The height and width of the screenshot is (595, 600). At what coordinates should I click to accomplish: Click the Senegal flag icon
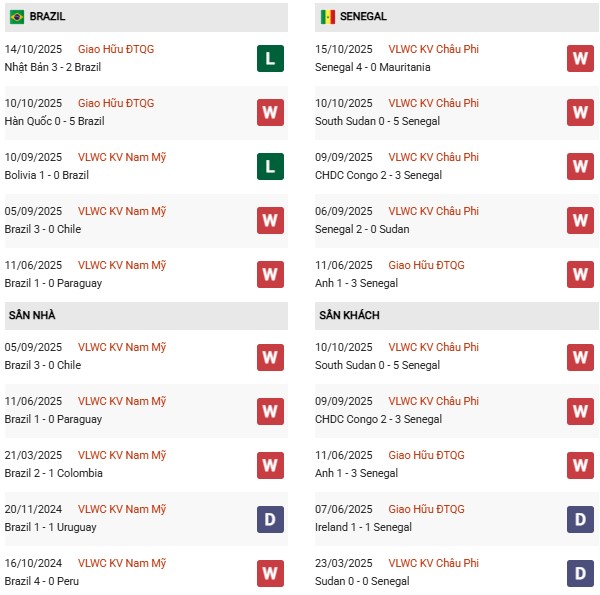tap(327, 17)
